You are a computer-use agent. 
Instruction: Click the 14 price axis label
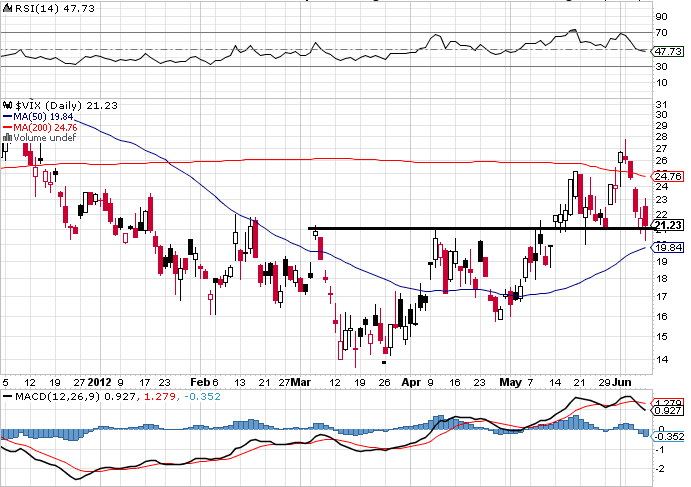661,360
